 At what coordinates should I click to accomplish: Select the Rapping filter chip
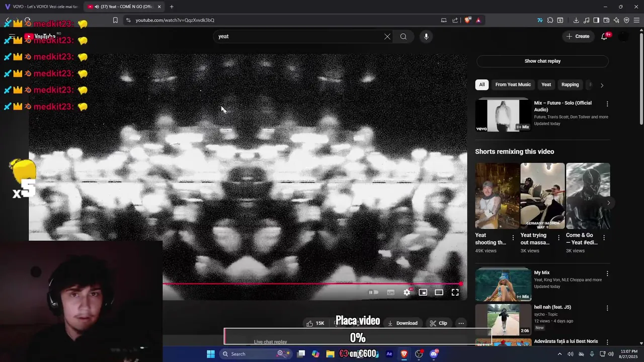click(x=570, y=84)
